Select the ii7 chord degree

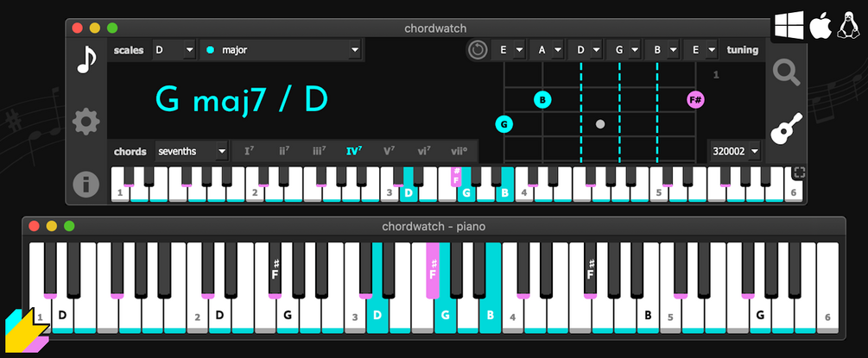[284, 150]
